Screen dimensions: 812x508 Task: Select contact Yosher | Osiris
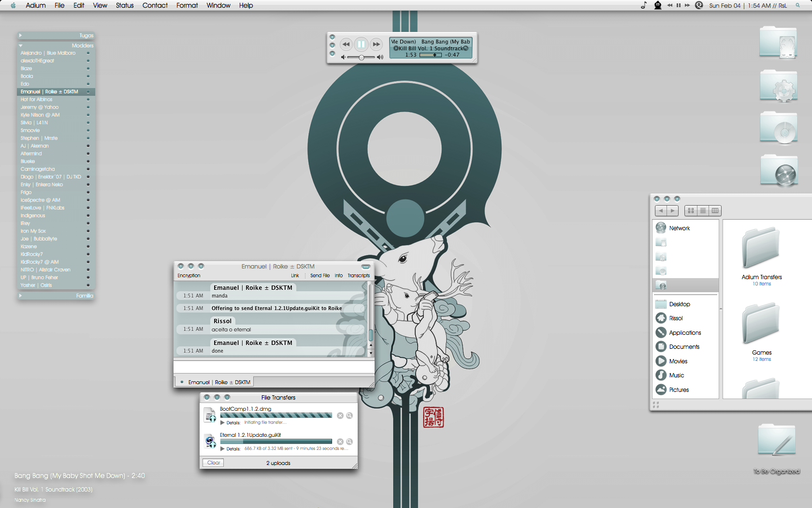pos(56,285)
